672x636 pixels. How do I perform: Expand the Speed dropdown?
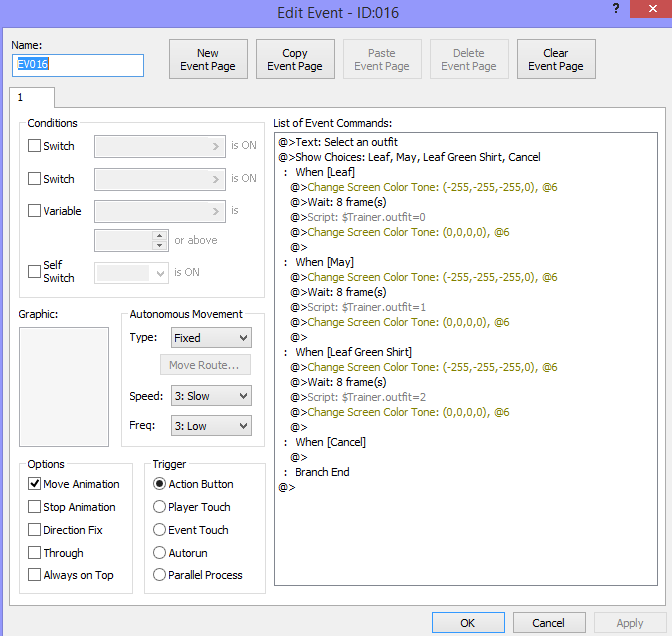(x=210, y=396)
